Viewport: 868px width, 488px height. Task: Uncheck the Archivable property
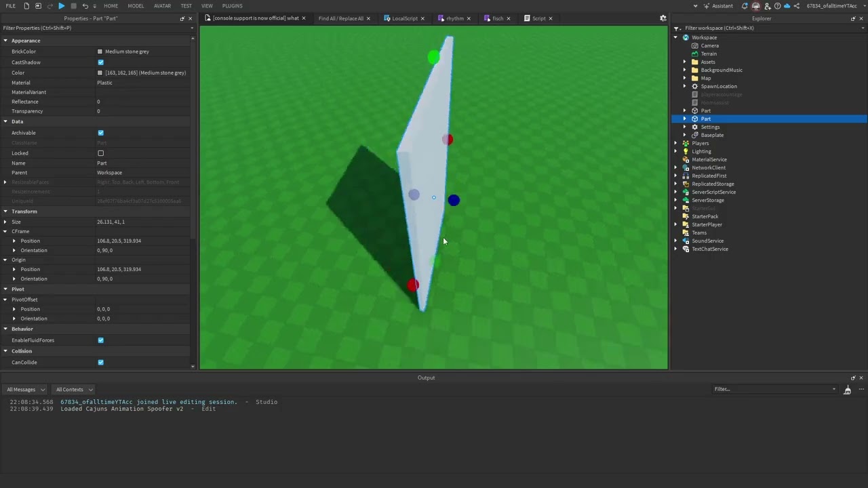pos(100,133)
